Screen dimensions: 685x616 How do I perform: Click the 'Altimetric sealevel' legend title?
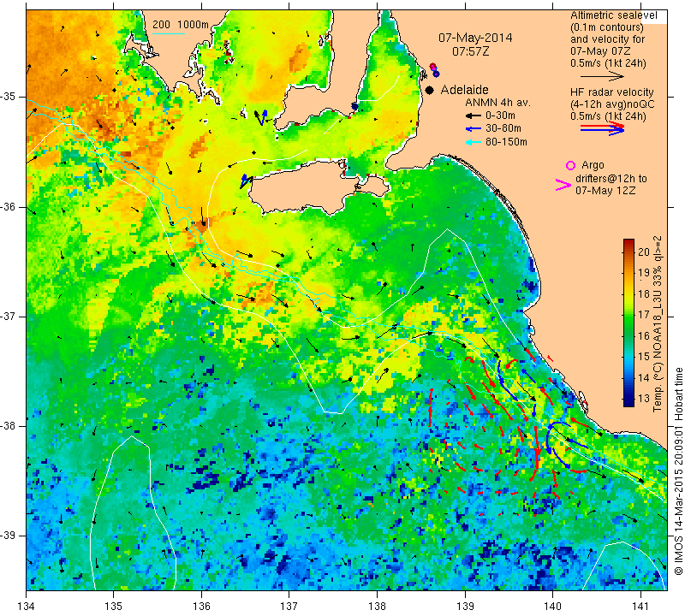[x=613, y=15]
